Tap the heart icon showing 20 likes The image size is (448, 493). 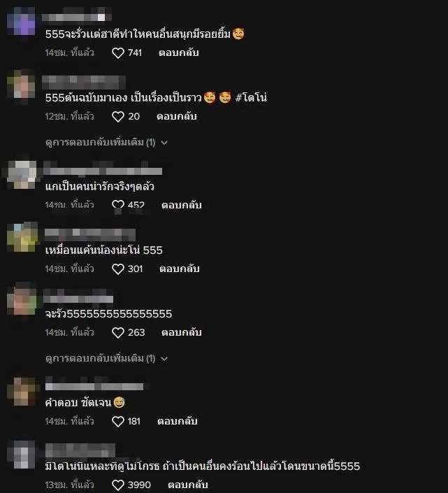click(x=118, y=117)
